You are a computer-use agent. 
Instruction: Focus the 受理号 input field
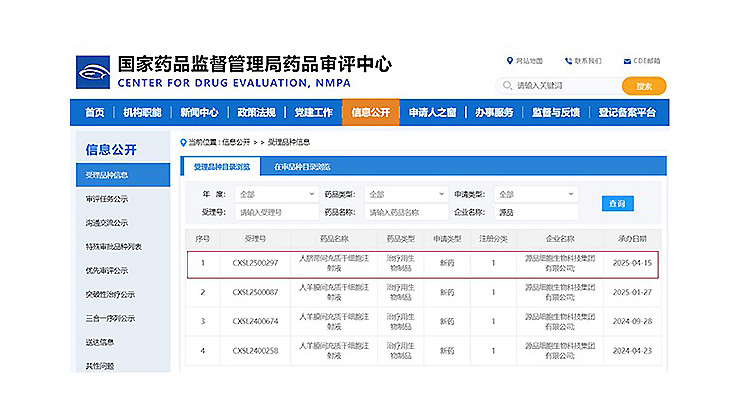(277, 212)
